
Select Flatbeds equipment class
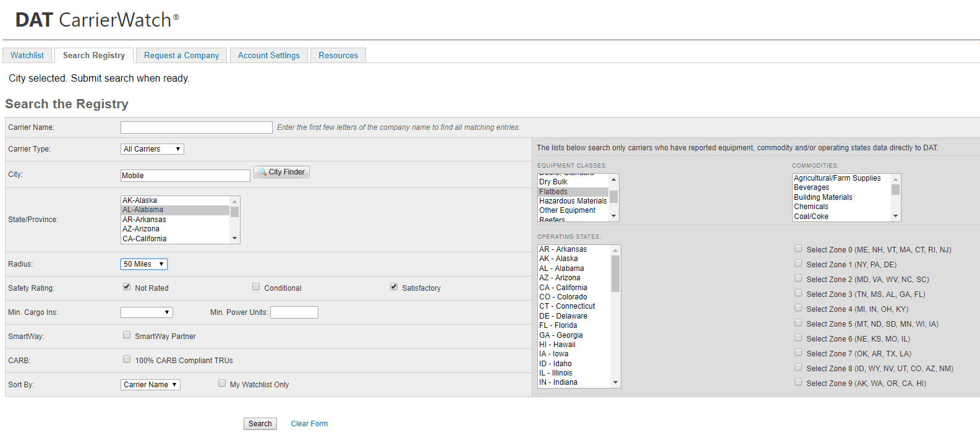click(573, 192)
